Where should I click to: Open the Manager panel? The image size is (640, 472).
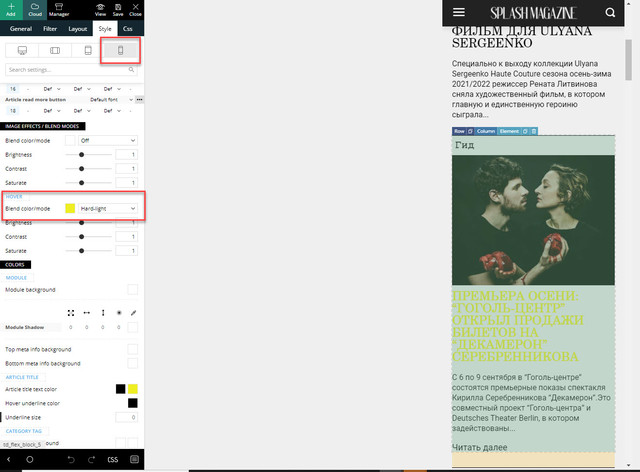59,10
